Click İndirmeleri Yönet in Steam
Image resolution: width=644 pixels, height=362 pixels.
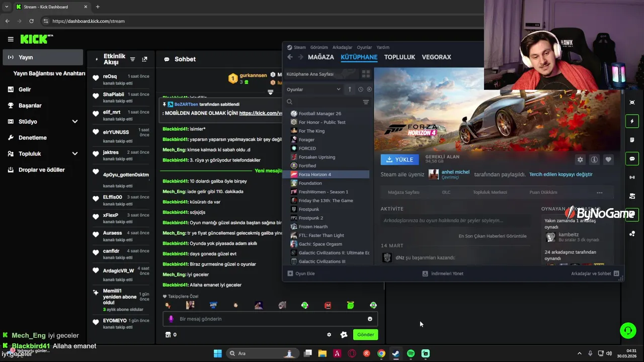(x=443, y=274)
